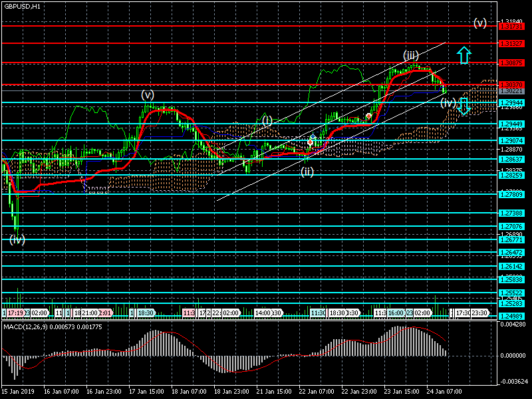
Task: Click the pink 17:19 event marker
Action: [x=16, y=313]
